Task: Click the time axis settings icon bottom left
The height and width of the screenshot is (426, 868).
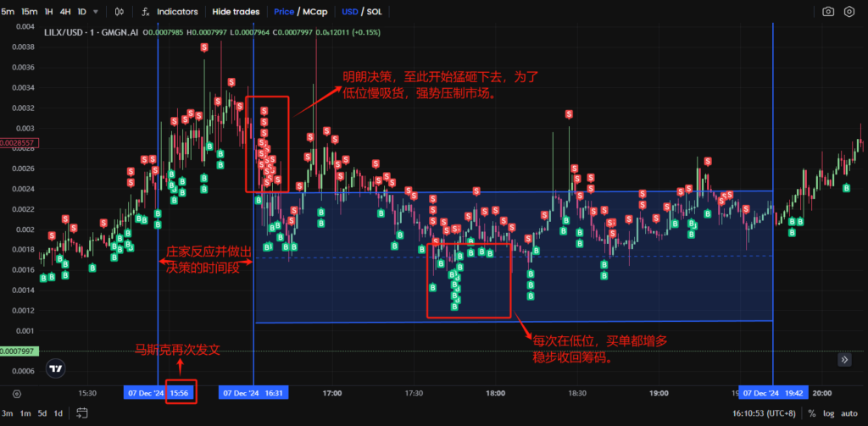Action: (17, 393)
